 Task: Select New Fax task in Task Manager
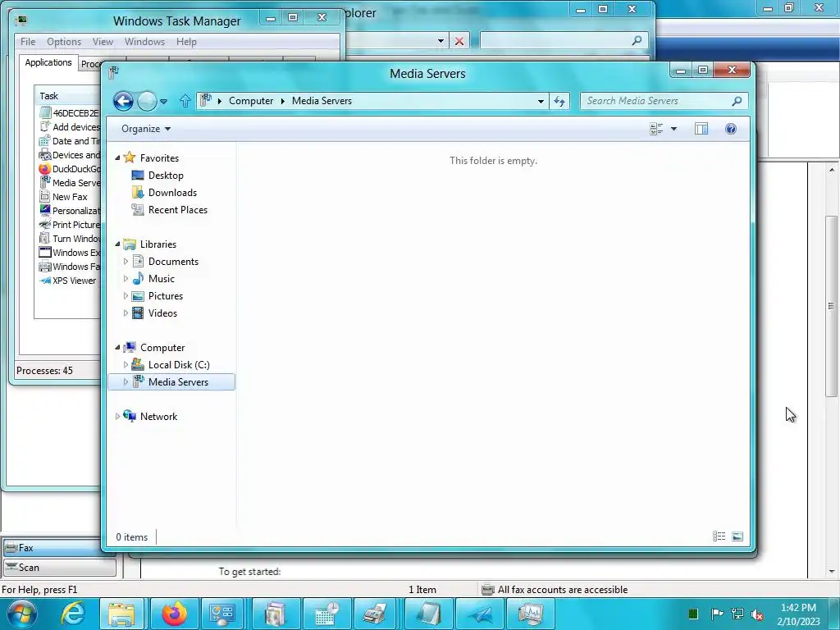[x=70, y=197]
